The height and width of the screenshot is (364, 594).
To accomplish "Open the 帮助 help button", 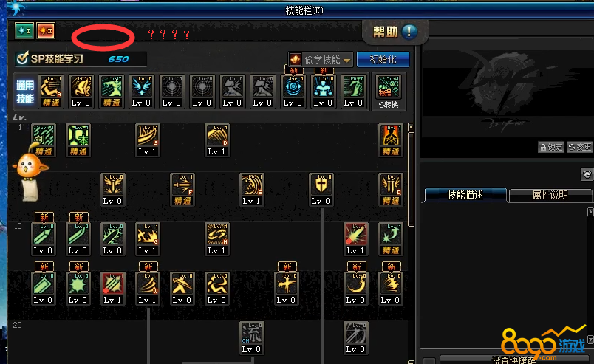I will (395, 32).
